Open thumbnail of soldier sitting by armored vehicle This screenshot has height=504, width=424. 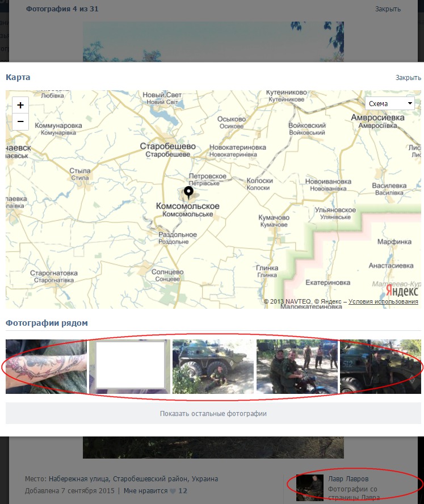(213, 367)
